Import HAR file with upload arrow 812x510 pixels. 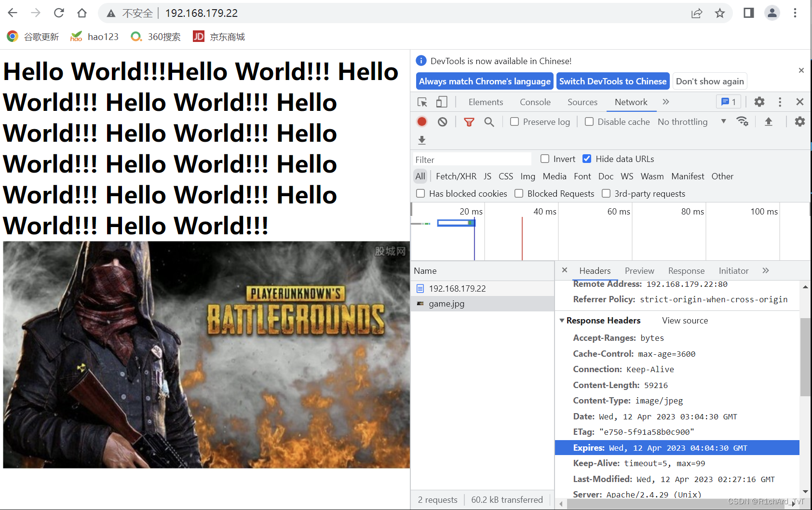point(769,121)
